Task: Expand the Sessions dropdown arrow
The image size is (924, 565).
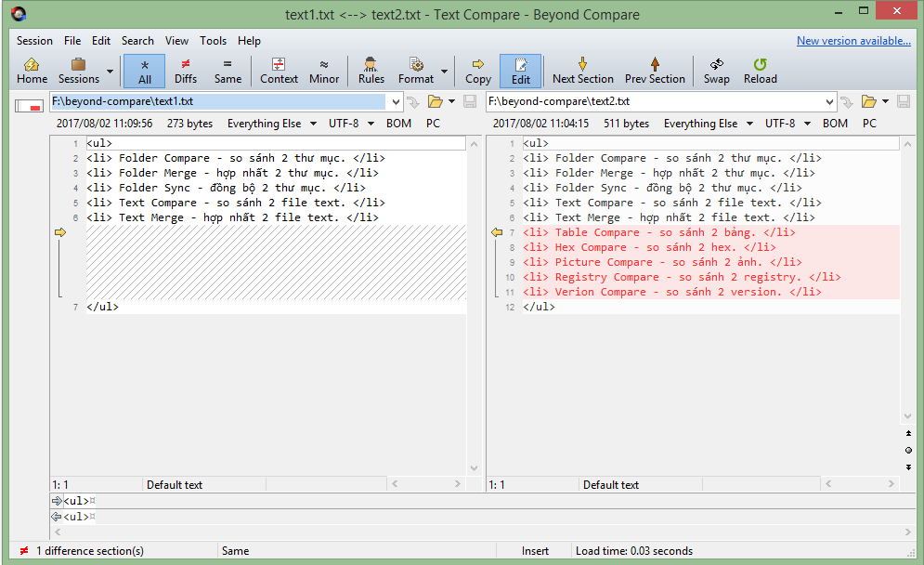Action: [x=111, y=72]
